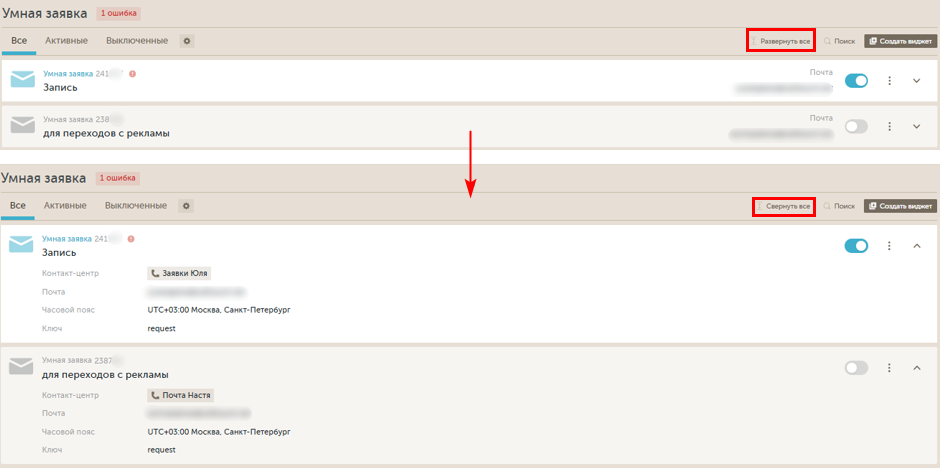Open three-dot menu for expanded Запись card

[x=889, y=246]
